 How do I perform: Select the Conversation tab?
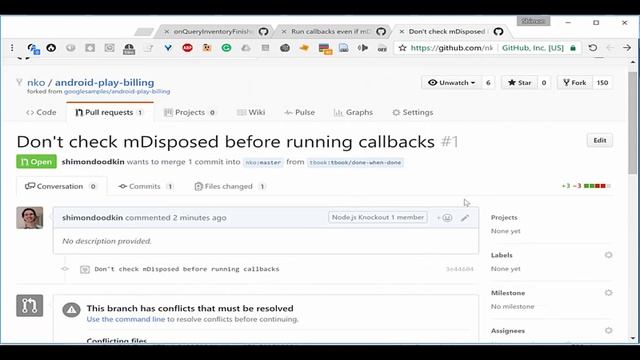point(61,186)
